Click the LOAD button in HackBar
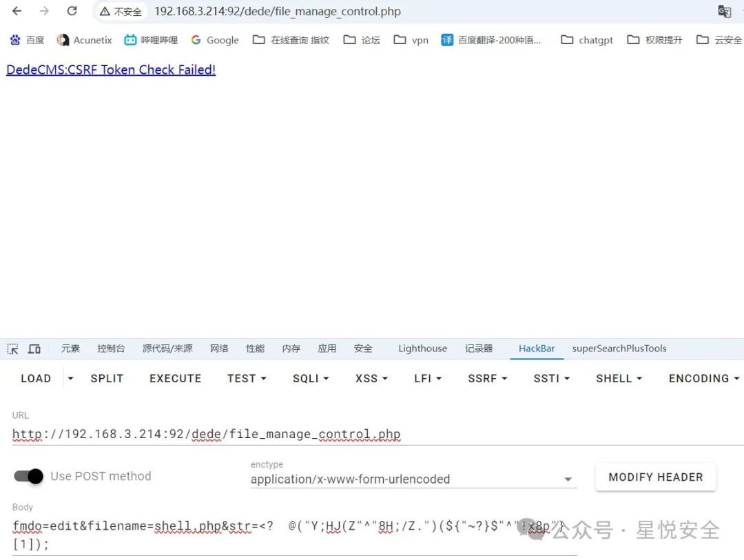Screen dimensions: 744x560 coord(36,378)
